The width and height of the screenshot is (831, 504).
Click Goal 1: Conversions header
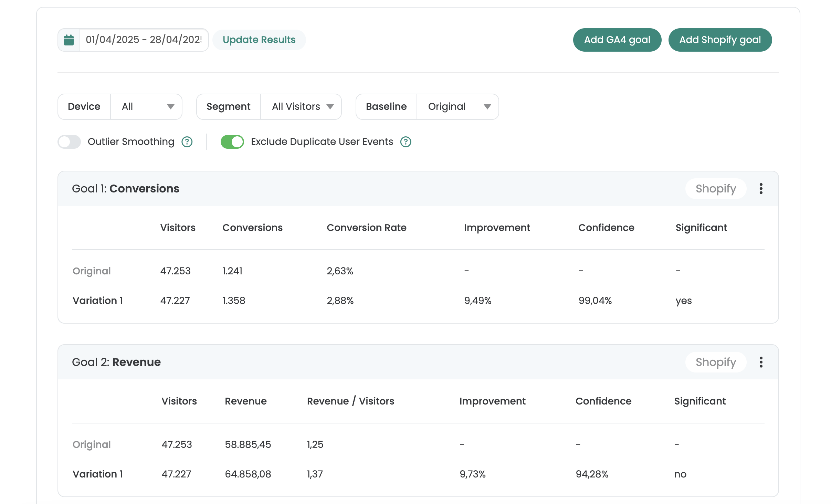click(125, 189)
